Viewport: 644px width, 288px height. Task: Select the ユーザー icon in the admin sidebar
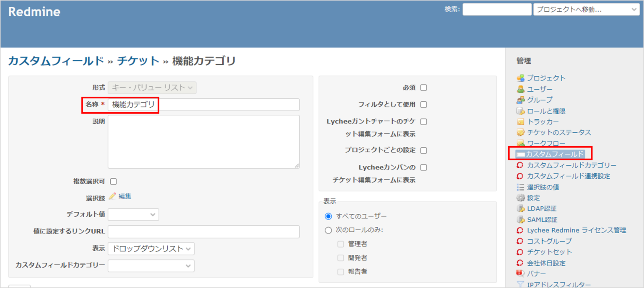click(520, 89)
